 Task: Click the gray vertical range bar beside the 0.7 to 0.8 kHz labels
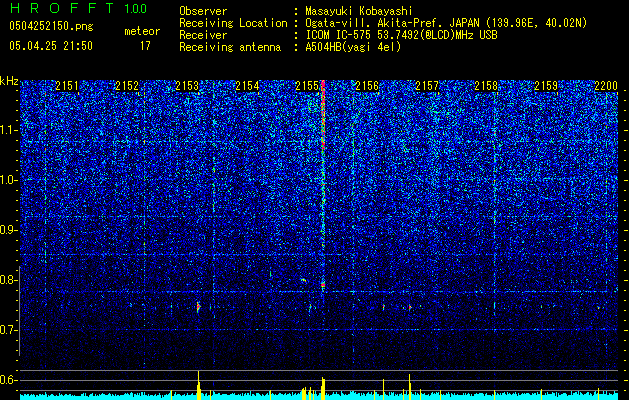pos(19,311)
